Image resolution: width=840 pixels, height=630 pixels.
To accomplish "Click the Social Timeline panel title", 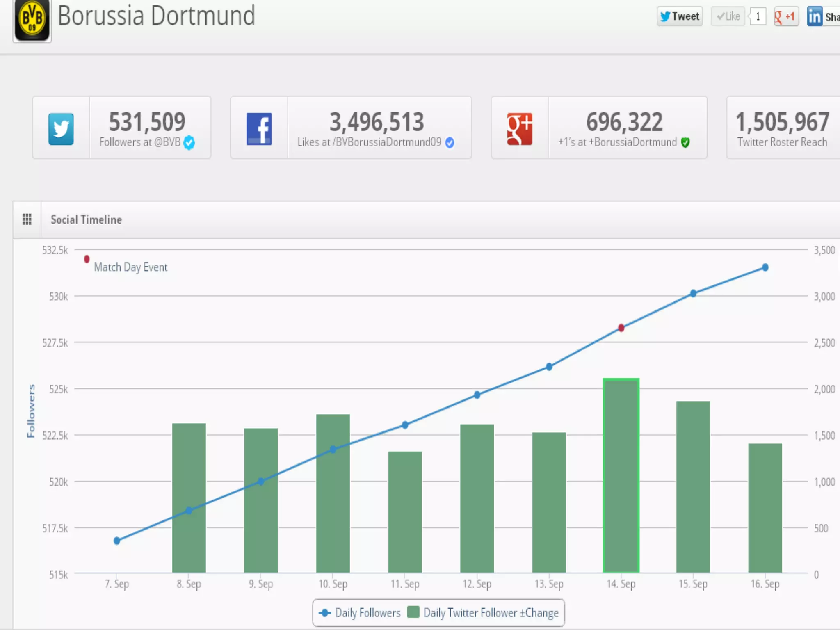I will pos(86,219).
